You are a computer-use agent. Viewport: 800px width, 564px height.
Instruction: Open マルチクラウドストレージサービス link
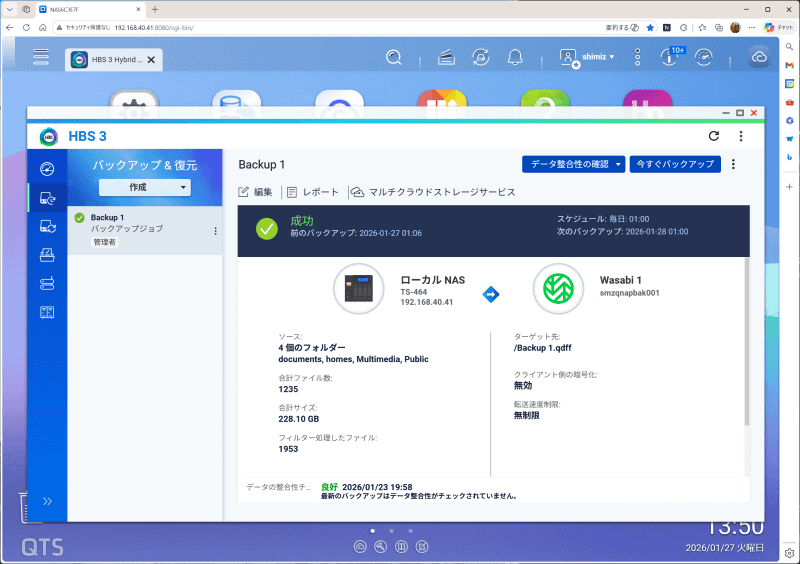(434, 192)
